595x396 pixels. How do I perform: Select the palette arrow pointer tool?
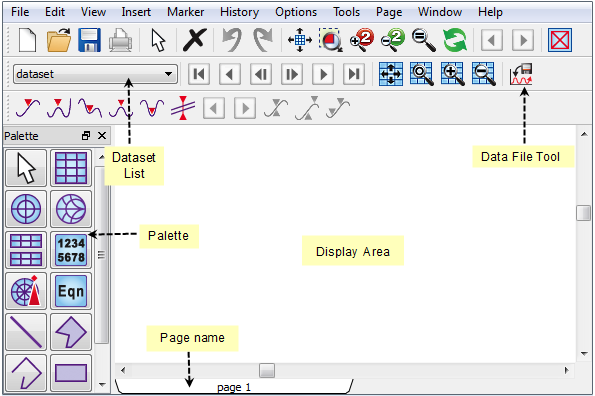26,168
